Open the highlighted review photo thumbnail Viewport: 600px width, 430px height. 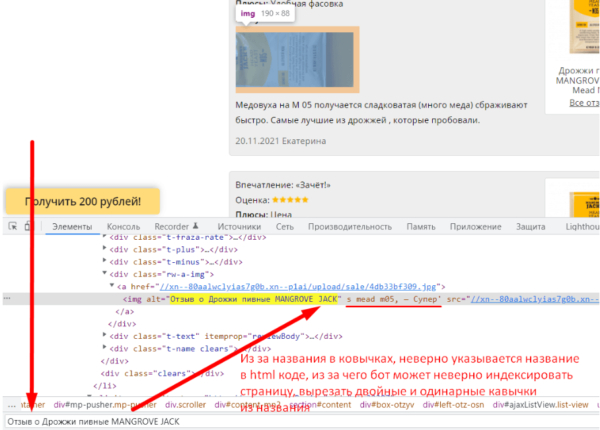pos(297,59)
